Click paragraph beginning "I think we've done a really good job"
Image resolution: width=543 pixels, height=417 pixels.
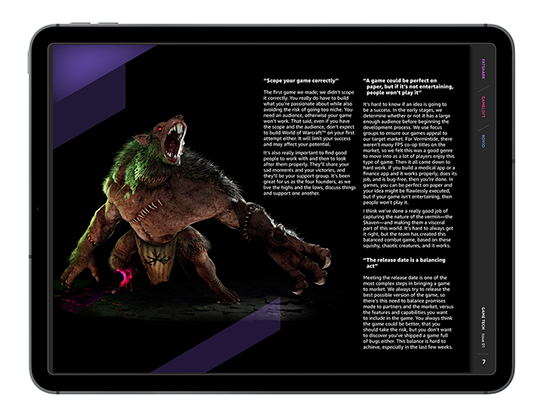pos(408,228)
